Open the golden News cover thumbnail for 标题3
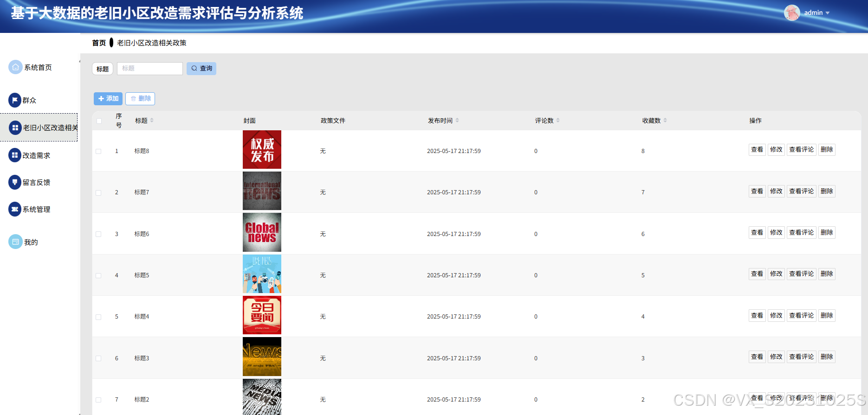868x415 pixels. tap(262, 357)
